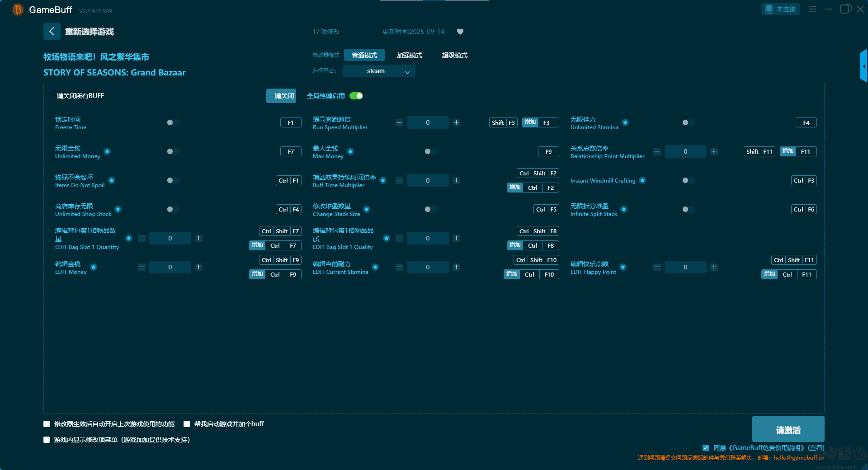
Task: Check the auto-enable last used functions checkbox
Action: click(47, 424)
